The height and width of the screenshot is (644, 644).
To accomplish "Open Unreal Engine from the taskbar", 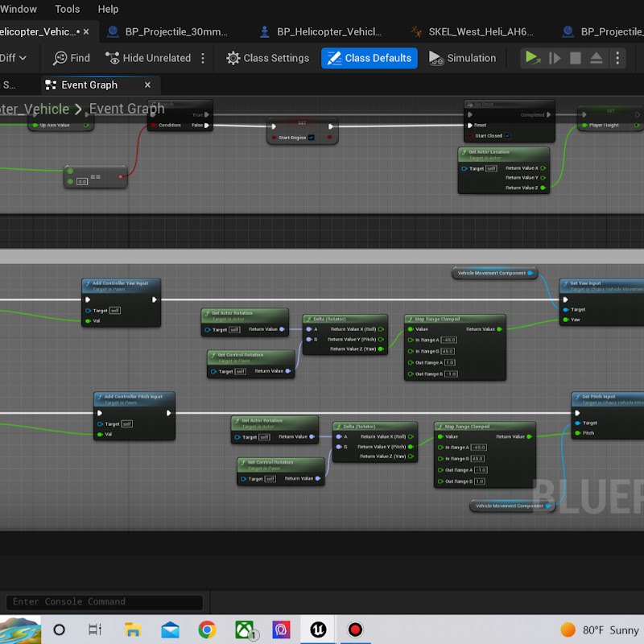I will [x=318, y=630].
